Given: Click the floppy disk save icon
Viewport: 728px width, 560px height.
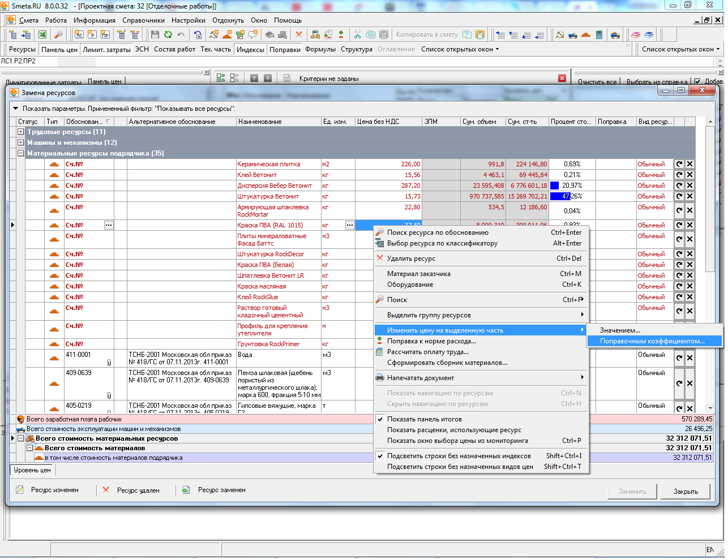Looking at the screenshot, I should coord(155,35).
